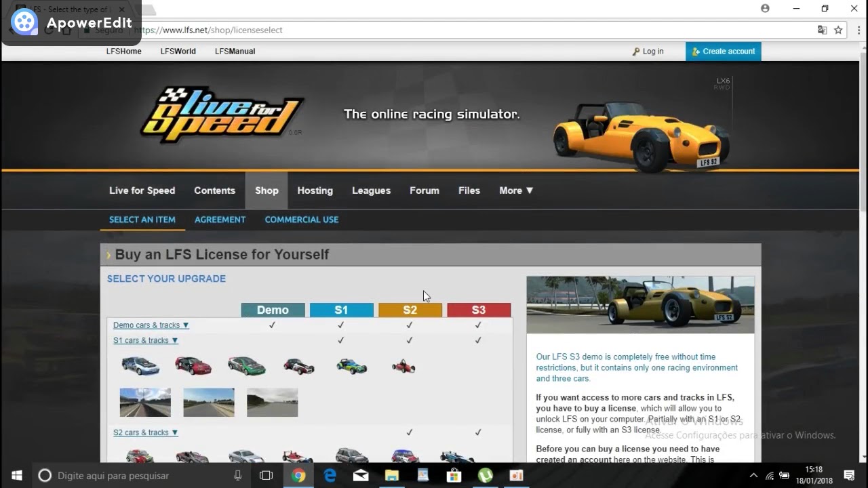This screenshot has width=868, height=488.
Task: Switch to the SELECT AN ITEM tab
Action: click(x=142, y=220)
